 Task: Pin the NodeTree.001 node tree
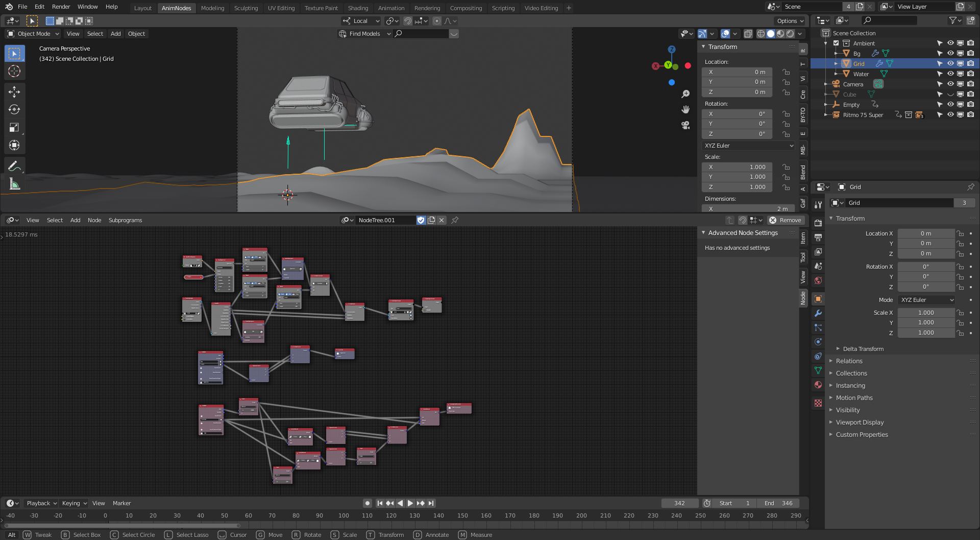tap(455, 220)
